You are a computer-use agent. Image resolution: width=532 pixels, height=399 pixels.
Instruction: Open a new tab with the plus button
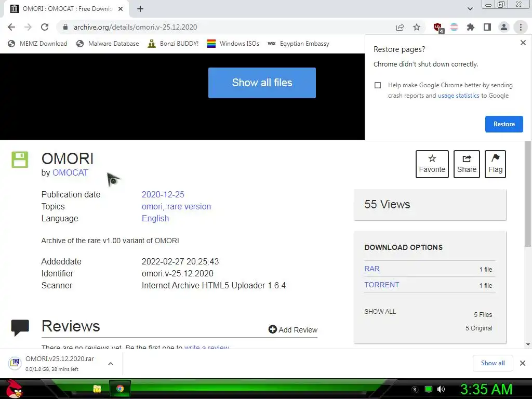(x=140, y=9)
